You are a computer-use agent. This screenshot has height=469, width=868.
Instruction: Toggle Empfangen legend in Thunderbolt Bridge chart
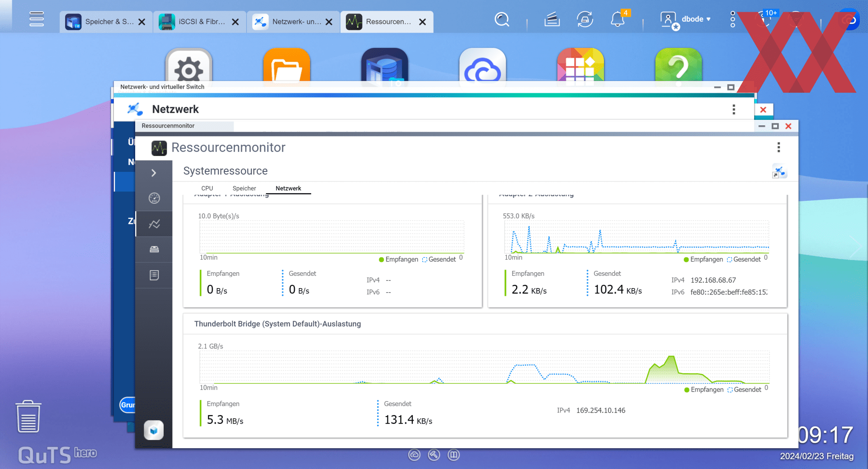coord(704,389)
